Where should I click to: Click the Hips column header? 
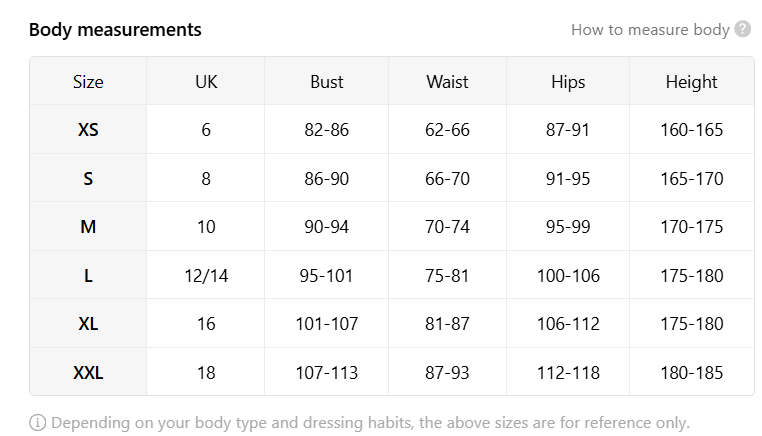tap(568, 82)
